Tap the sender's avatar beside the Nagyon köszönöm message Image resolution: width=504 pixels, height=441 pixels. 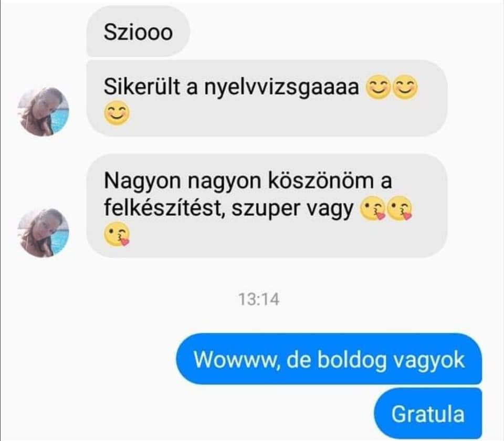[43, 233]
